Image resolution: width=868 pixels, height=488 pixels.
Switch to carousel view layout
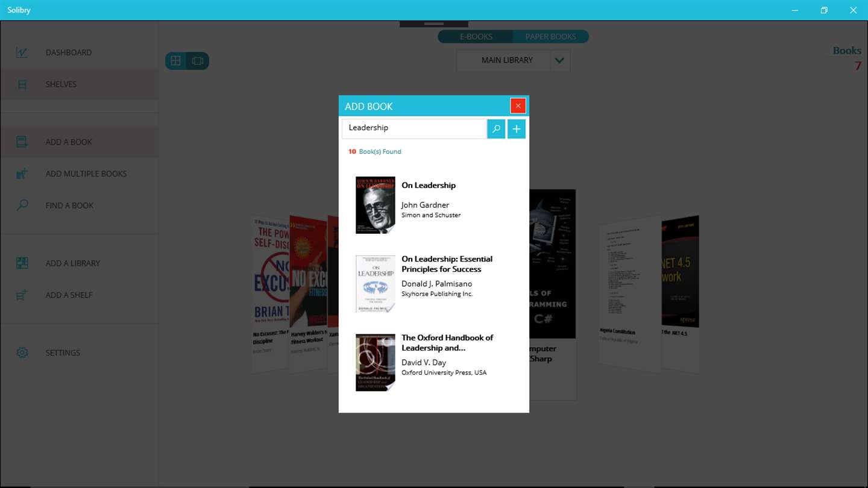pyautogui.click(x=198, y=61)
